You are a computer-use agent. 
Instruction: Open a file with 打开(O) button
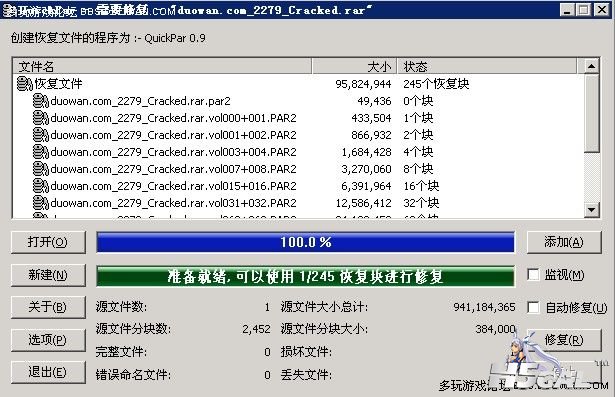(x=48, y=242)
